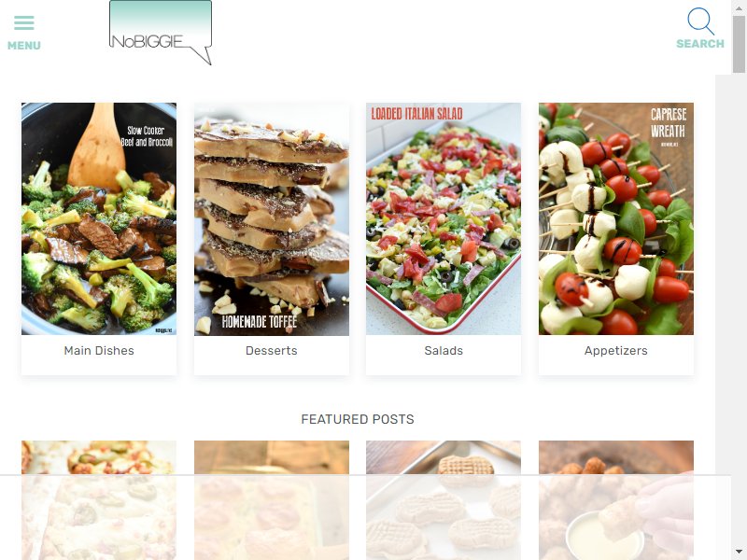Select the Loaded Italian Salad image
The image size is (747, 560).
[444, 218]
